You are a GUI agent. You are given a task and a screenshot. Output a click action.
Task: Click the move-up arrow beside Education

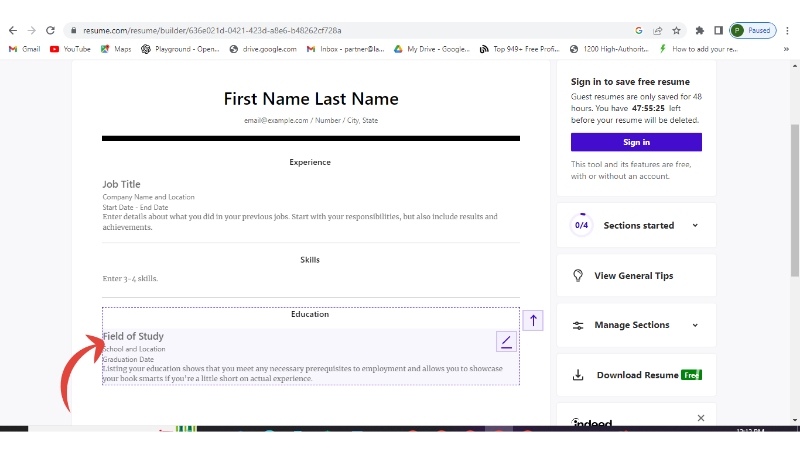pos(533,320)
